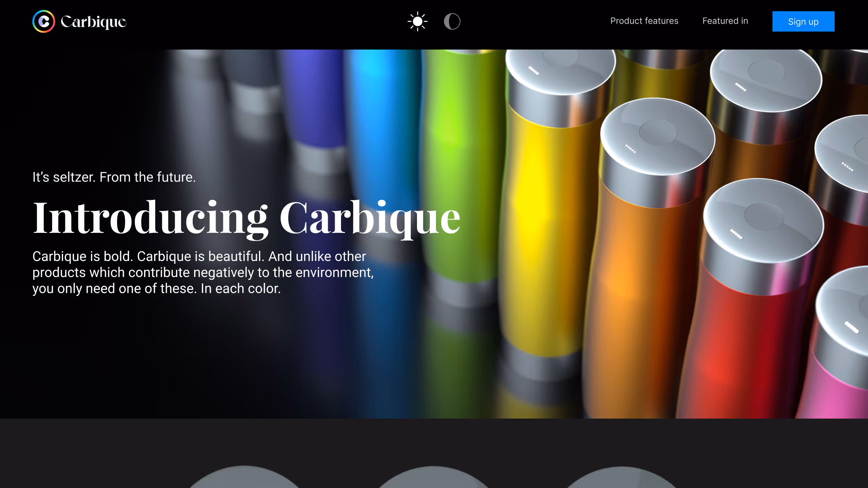Click the "Carbique is bold" description paragraph
Viewport: 868px width, 488px height.
(203, 272)
